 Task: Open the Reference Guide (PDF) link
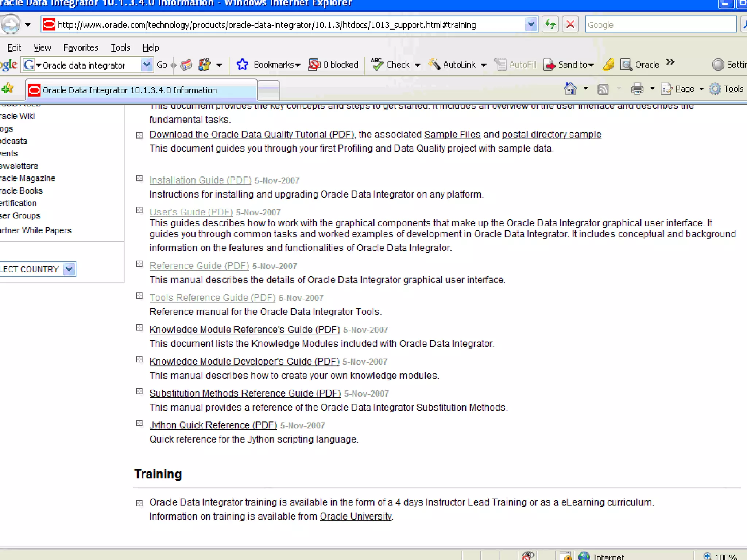tap(199, 266)
